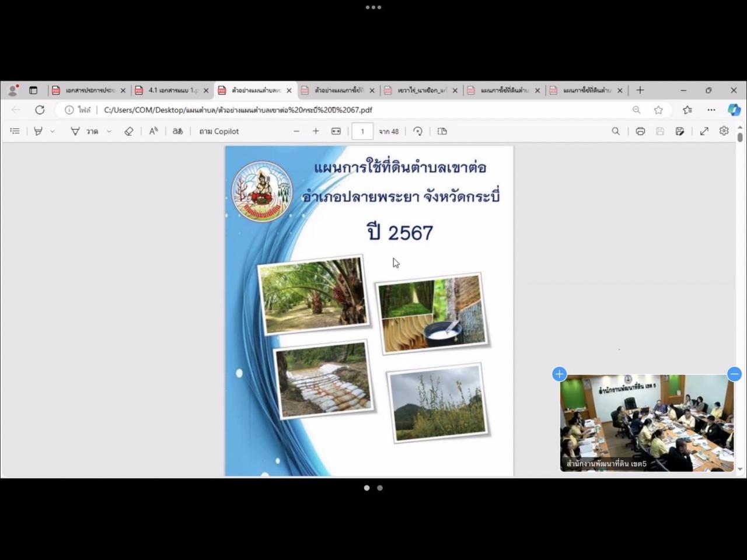Open the tab actions menu icon

tap(33, 90)
